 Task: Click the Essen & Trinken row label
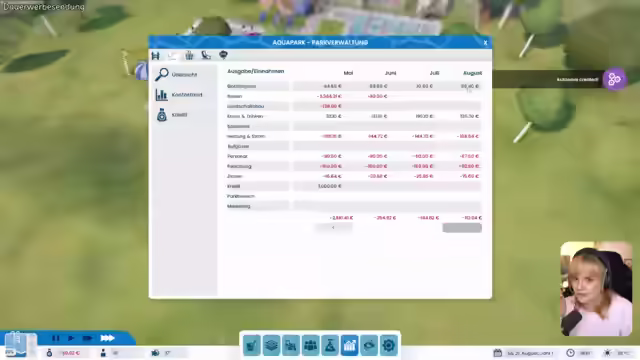(245, 116)
